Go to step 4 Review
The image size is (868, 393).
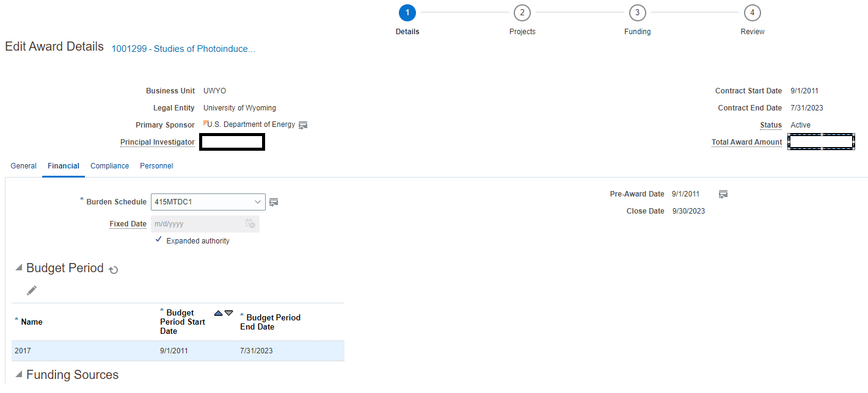[753, 13]
